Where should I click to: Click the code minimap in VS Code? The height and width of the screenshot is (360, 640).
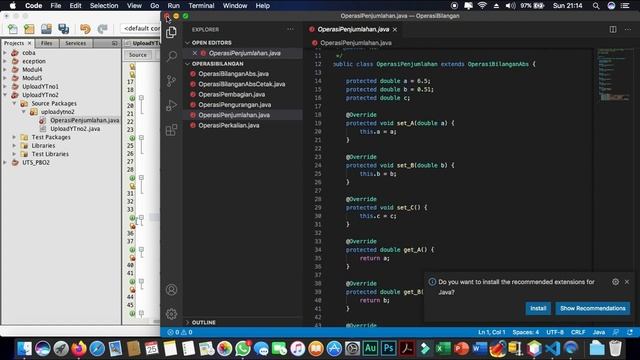[x=616, y=76]
